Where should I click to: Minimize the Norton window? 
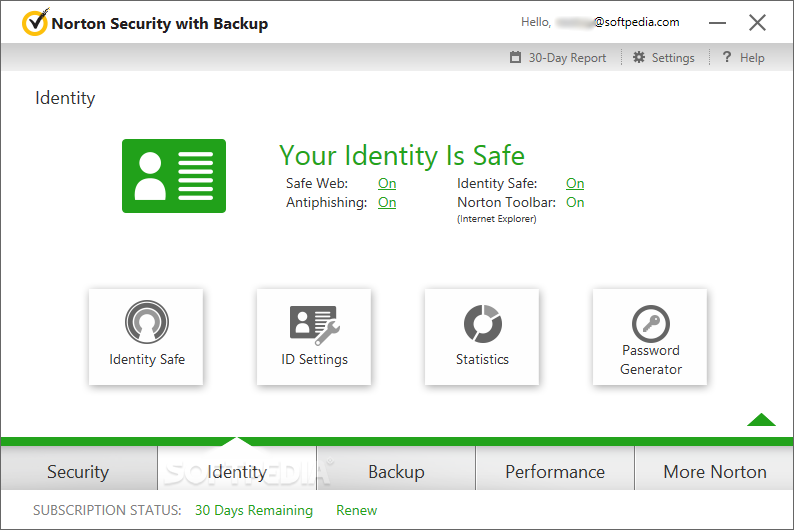[x=717, y=23]
